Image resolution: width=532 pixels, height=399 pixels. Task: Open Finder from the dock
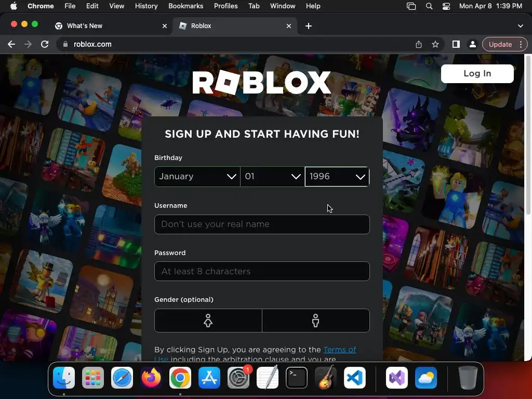click(x=64, y=378)
